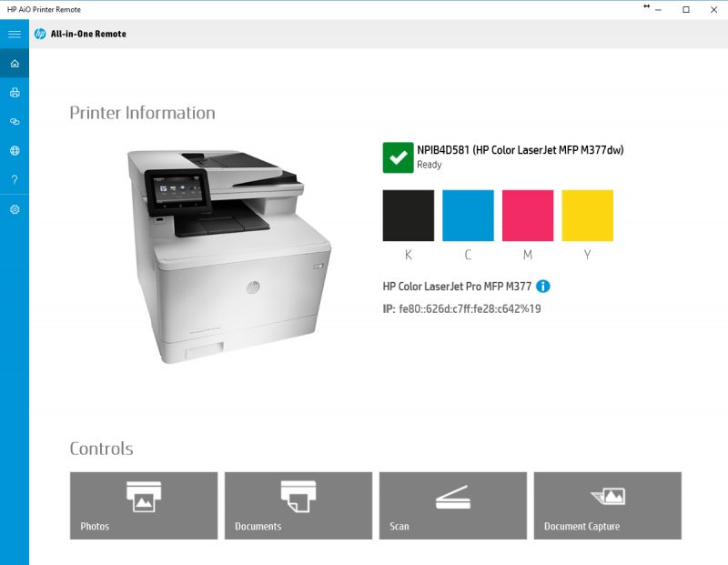Image resolution: width=728 pixels, height=565 pixels.
Task: Select the black K toner swatch
Action: pyautogui.click(x=408, y=216)
